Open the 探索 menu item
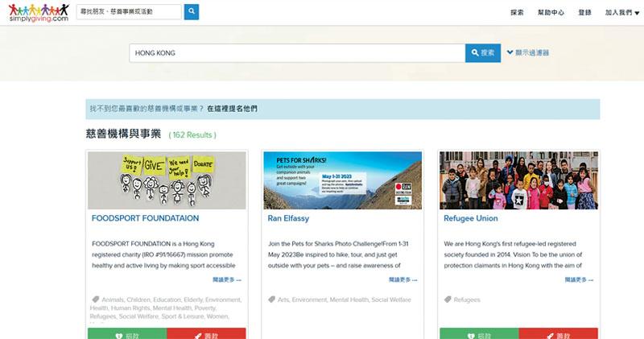644x339 pixels. point(517,13)
